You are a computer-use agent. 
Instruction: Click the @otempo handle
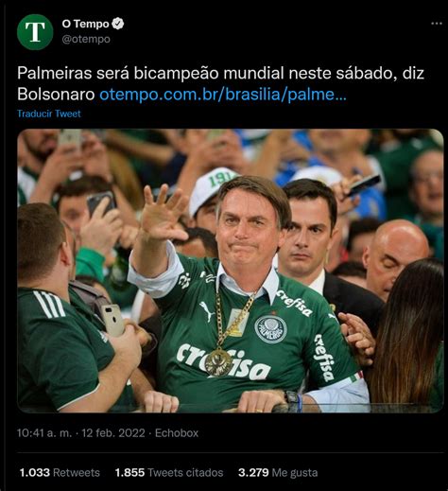(86, 40)
